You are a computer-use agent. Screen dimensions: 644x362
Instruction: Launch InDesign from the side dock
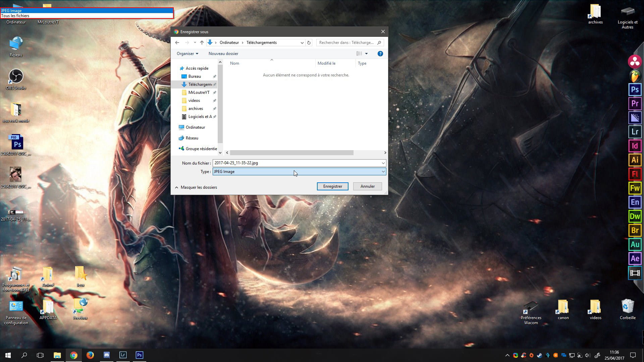(635, 146)
